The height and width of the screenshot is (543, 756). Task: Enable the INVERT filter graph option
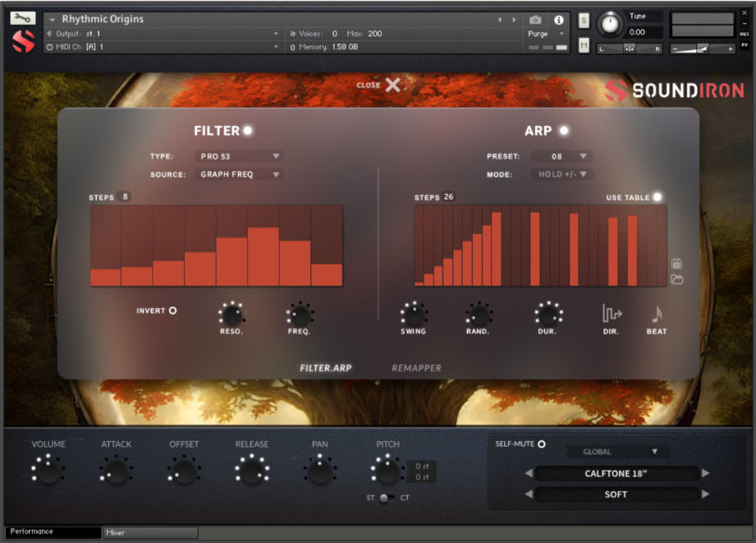[x=172, y=311]
